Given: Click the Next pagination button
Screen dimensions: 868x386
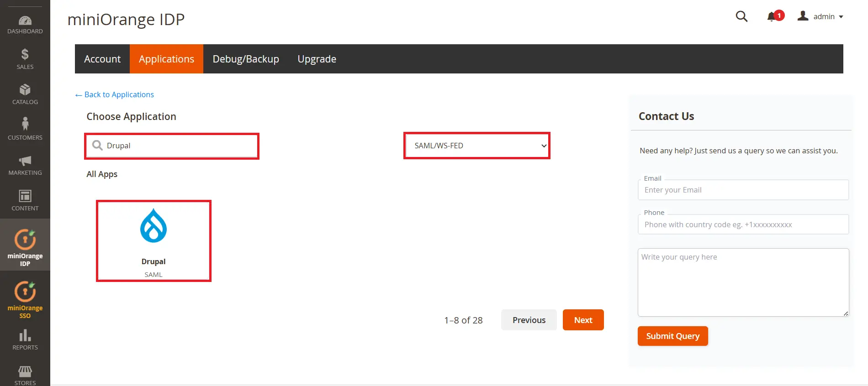Looking at the screenshot, I should [x=583, y=320].
